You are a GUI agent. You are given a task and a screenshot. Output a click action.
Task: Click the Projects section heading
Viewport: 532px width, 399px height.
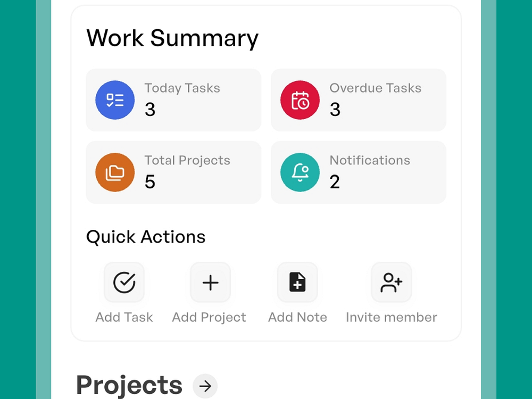[129, 385]
